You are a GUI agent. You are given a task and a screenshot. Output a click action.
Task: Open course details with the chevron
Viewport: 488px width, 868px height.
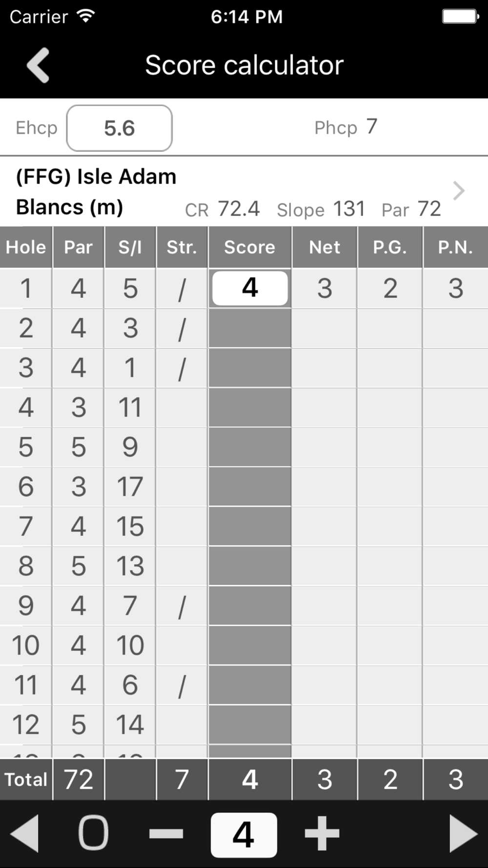pyautogui.click(x=458, y=191)
